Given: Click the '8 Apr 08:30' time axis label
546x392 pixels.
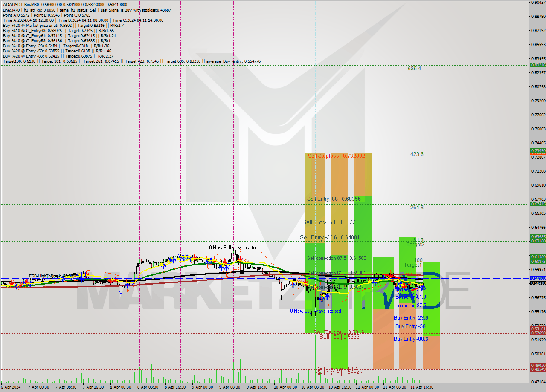Looking at the screenshot, I should point(147,387).
